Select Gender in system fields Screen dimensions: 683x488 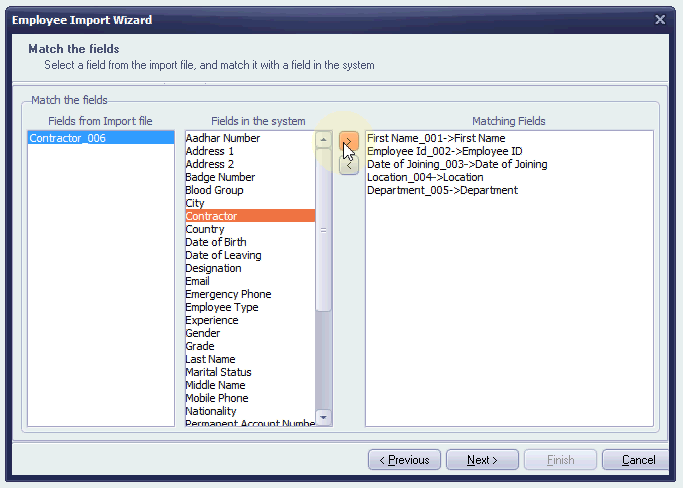[250, 333]
